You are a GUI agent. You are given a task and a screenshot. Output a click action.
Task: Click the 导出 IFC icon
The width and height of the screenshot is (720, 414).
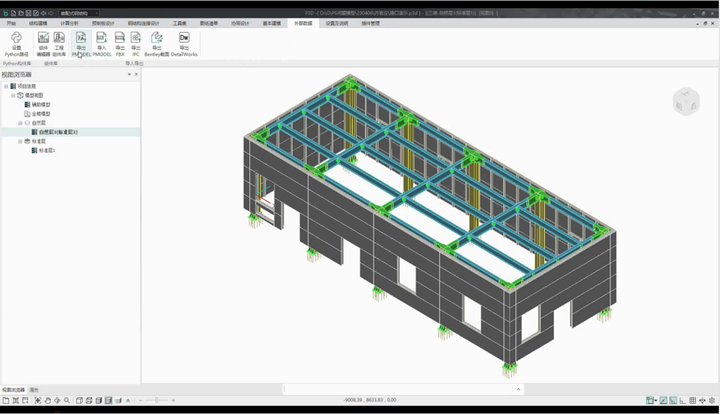136,41
